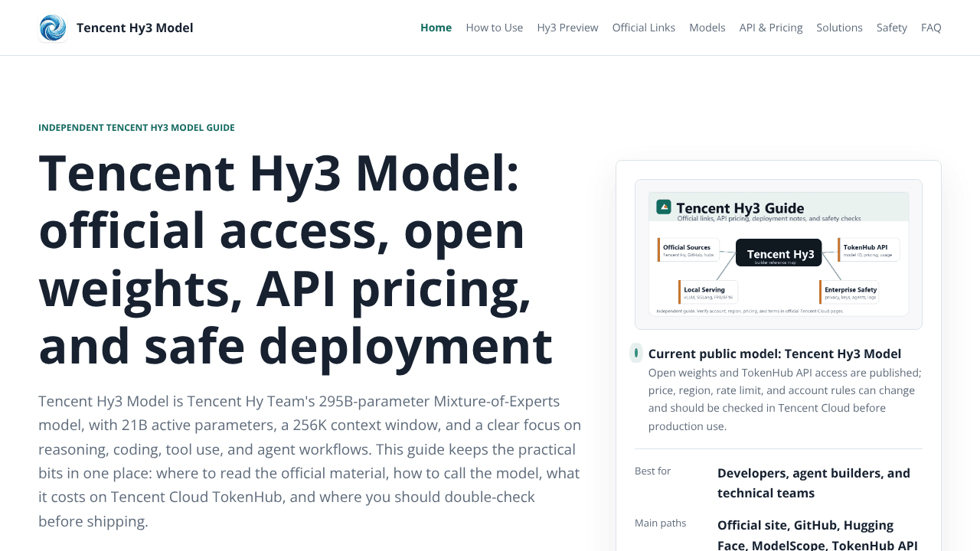Open the How to Use section
This screenshot has height=551, width=980.
pyautogui.click(x=495, y=28)
